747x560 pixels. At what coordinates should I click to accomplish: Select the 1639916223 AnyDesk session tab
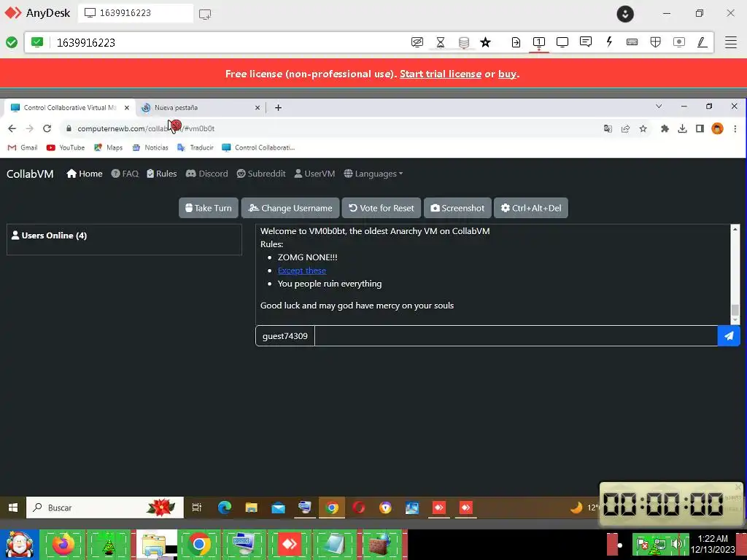135,13
